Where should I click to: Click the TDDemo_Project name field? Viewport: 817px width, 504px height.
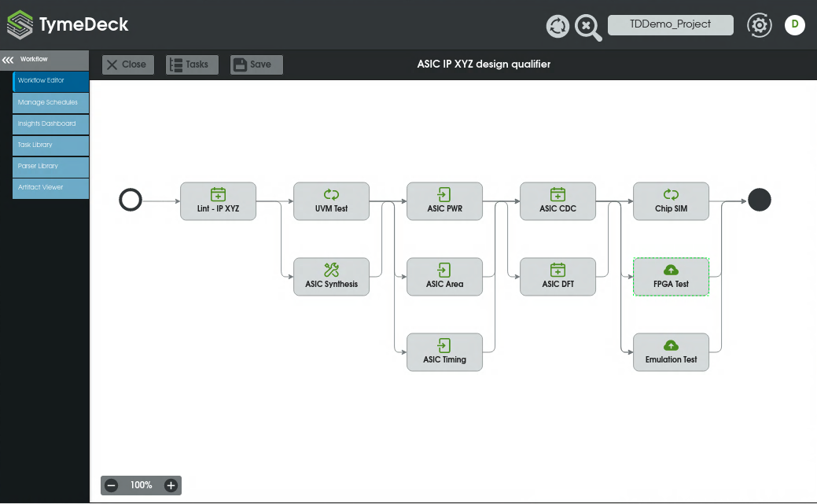point(670,24)
